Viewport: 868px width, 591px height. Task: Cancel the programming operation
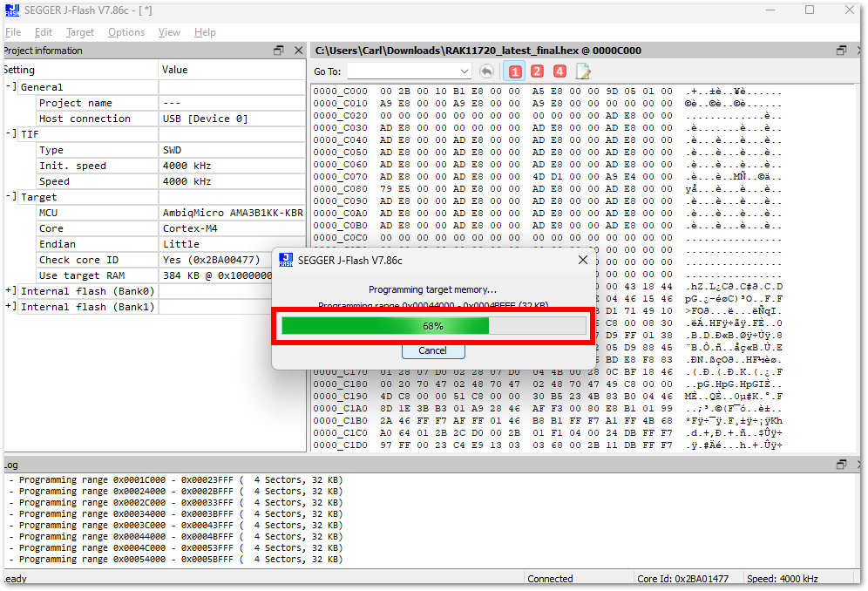coord(433,350)
